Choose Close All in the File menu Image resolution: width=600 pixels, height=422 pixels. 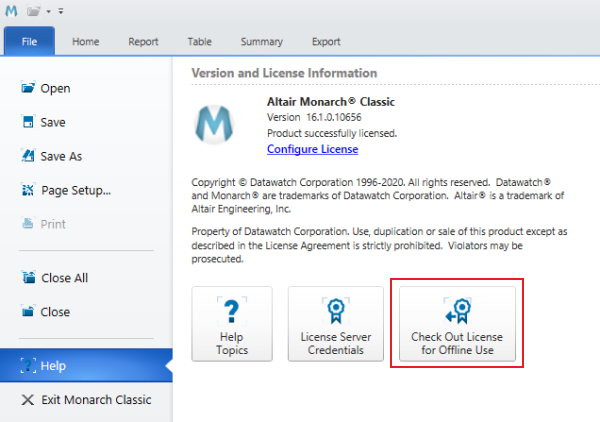point(86,278)
